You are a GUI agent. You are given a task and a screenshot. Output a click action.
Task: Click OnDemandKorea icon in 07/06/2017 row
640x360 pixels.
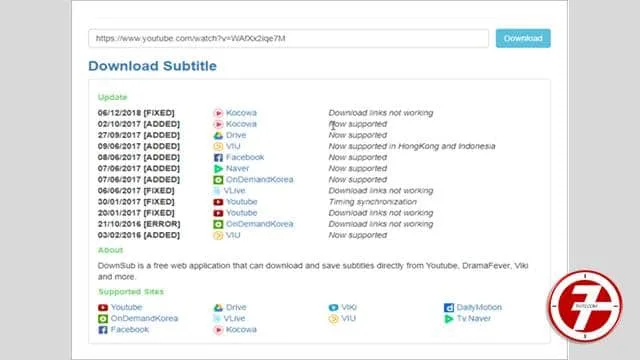point(218,180)
